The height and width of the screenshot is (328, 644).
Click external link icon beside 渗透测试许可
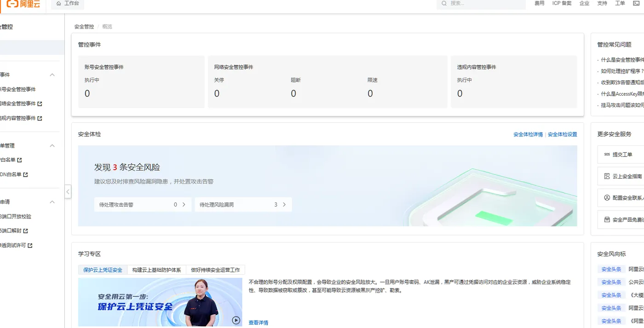tap(30, 246)
